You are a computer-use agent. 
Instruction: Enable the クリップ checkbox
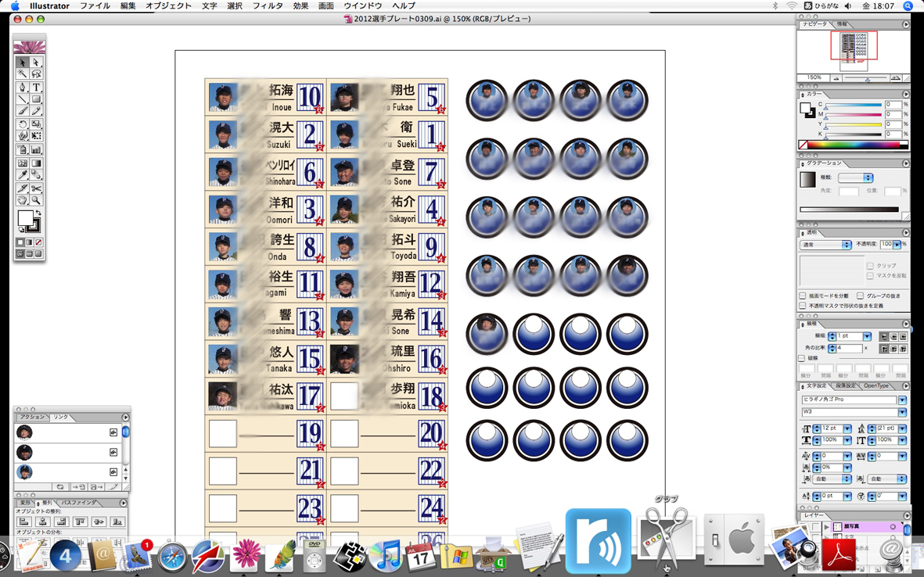coord(870,266)
